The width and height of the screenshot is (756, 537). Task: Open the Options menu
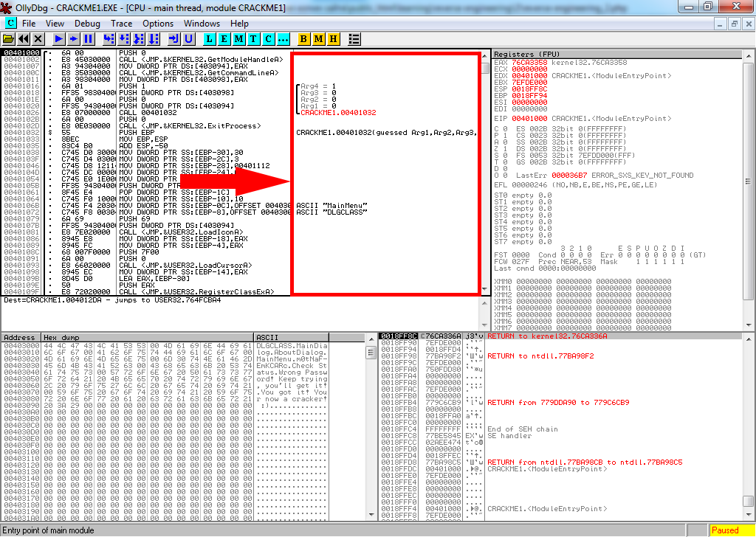tap(158, 24)
